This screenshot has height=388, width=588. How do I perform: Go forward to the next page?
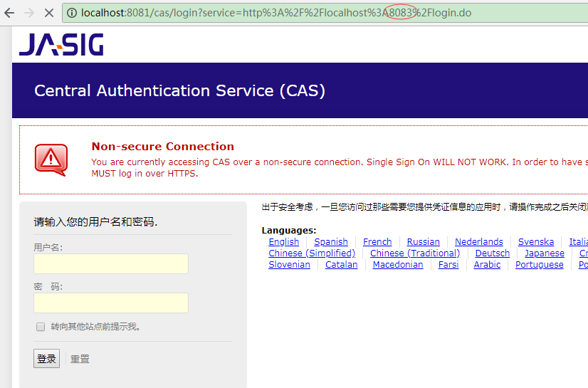[x=29, y=13]
